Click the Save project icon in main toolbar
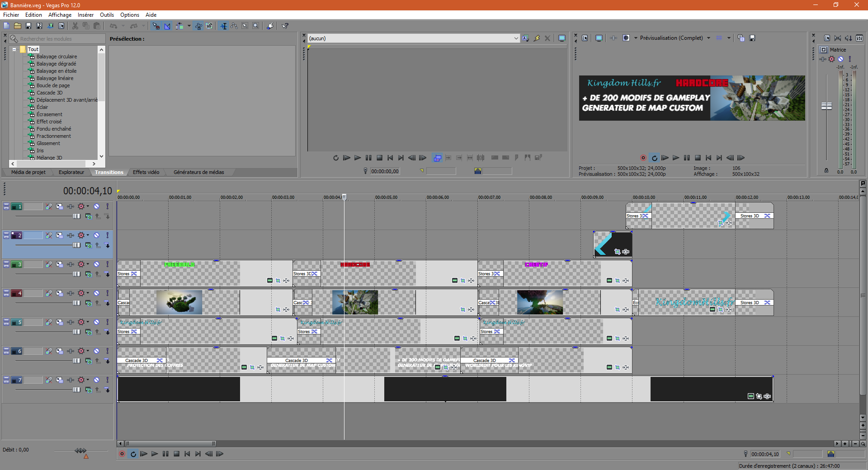The image size is (868, 470). pos(28,26)
